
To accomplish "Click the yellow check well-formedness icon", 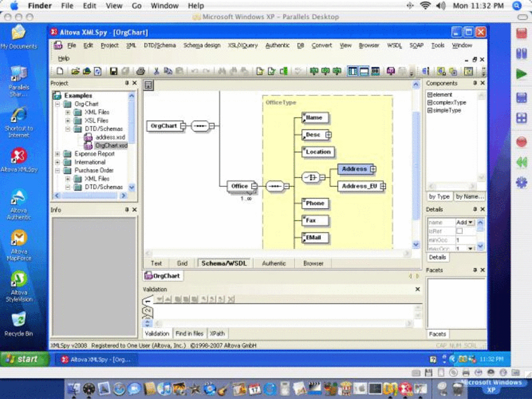I will (259, 71).
